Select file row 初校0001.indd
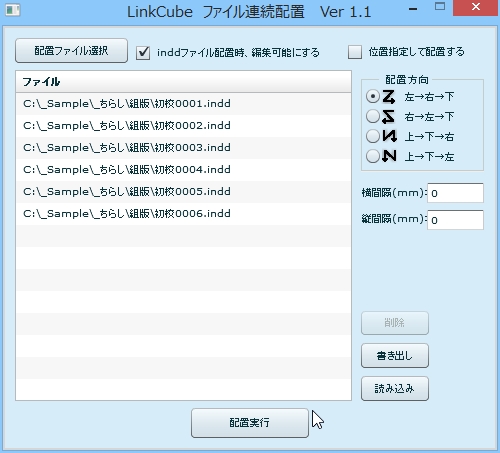500x453 pixels. coord(183,104)
